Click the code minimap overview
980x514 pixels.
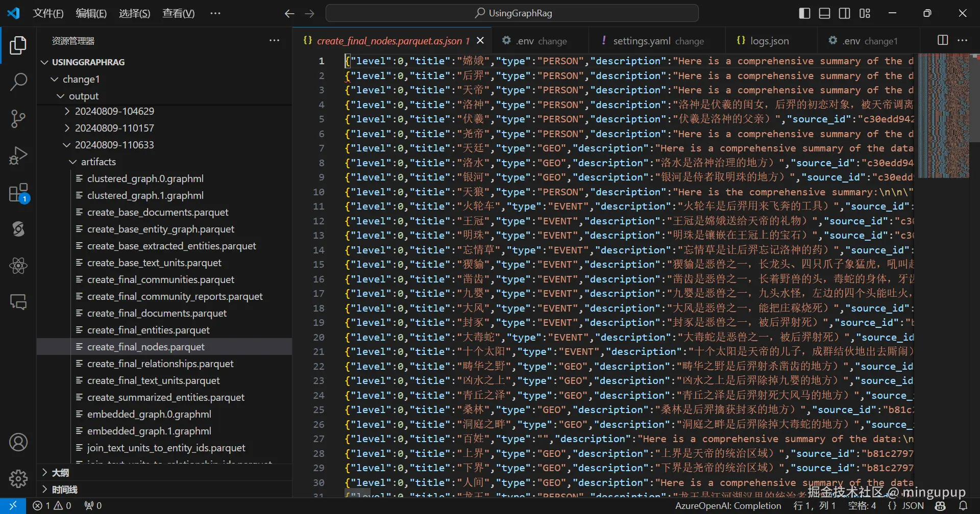[x=944, y=115]
